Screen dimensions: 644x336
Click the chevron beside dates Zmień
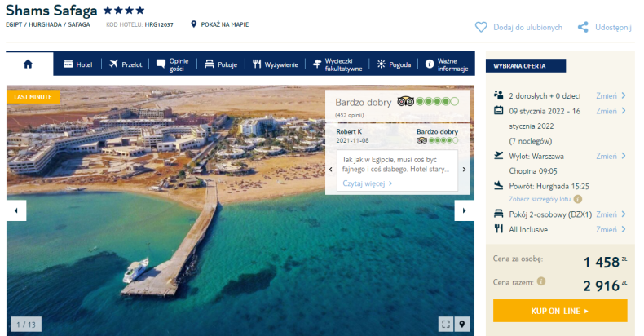pos(624,111)
